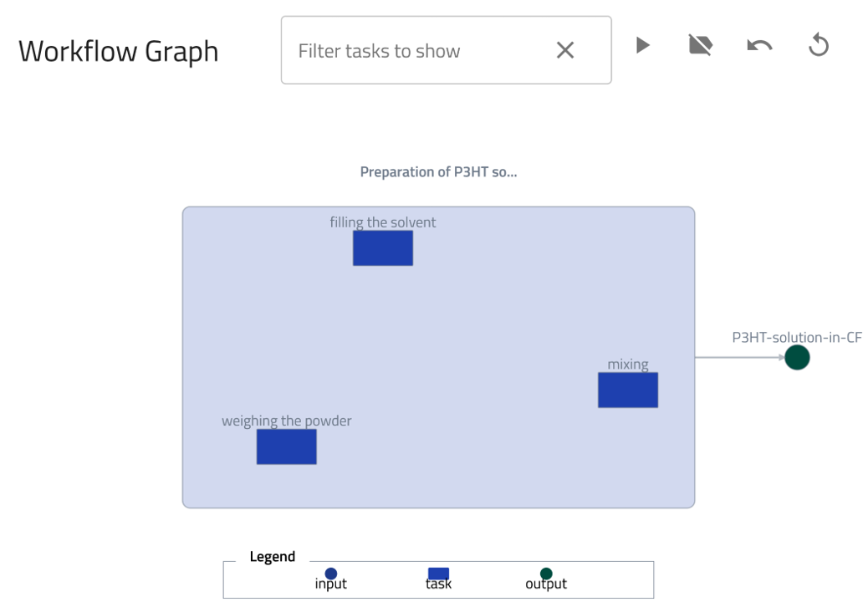Select the 'filling the solvent' task node
Image resolution: width=868 pixels, height=602 pixels.
[383, 248]
